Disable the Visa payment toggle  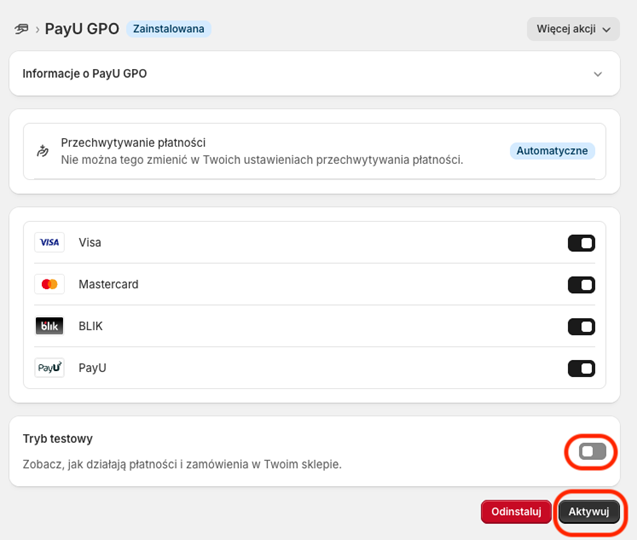click(x=581, y=243)
